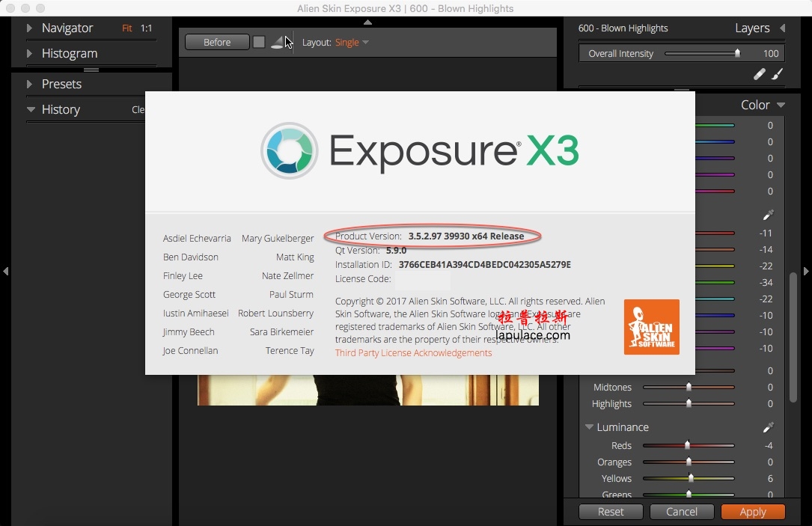Click the right panel vertical scrollbar
This screenshot has height=526, width=812.
[793, 337]
